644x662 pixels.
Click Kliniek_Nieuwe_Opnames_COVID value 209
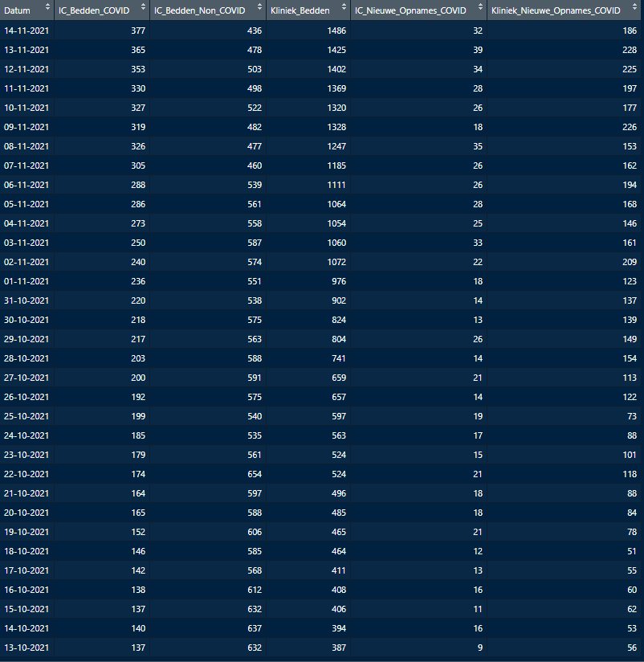(x=630, y=262)
